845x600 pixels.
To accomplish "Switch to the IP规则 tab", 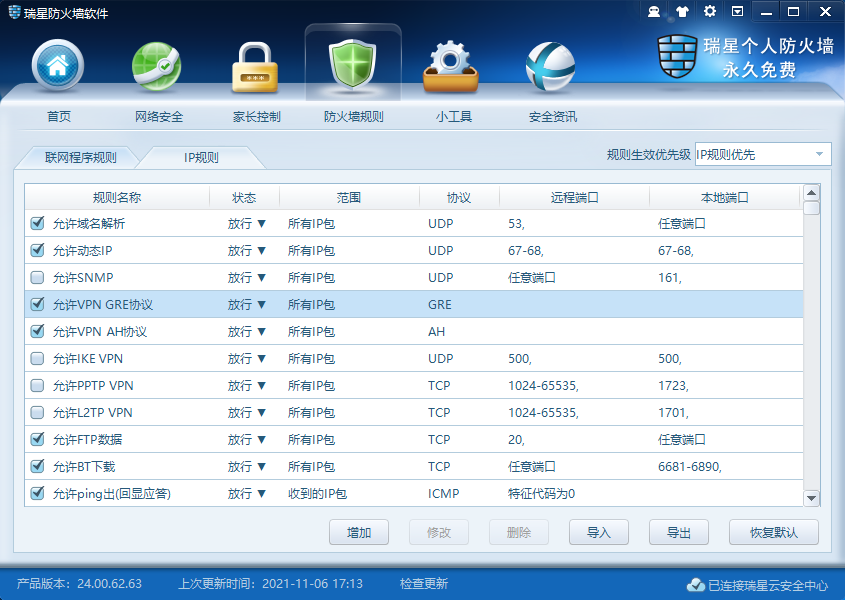I will pos(201,157).
